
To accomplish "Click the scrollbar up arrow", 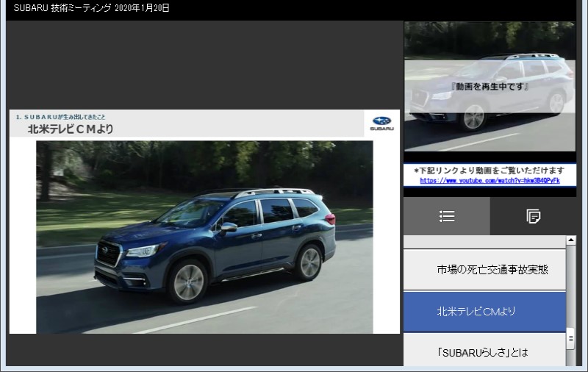I will pyautogui.click(x=571, y=240).
